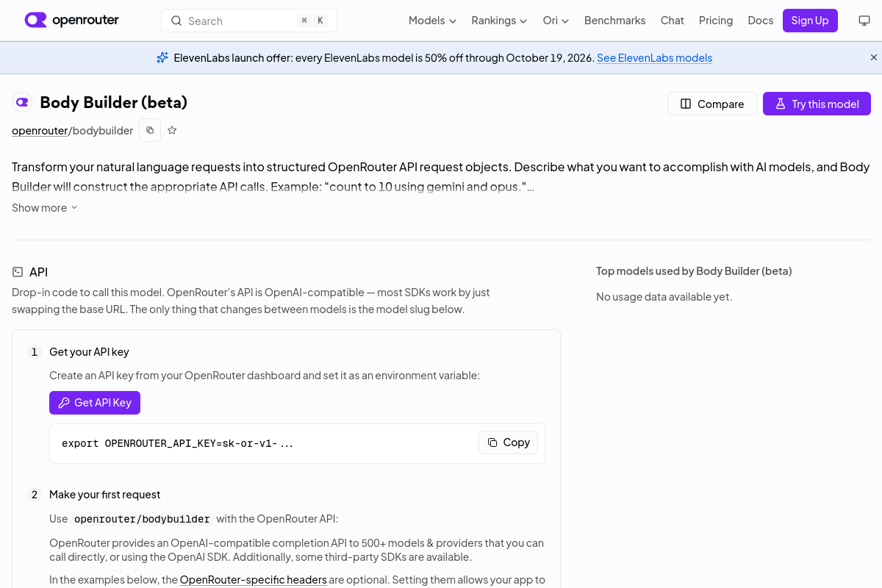This screenshot has height=588, width=882.
Task: Open the Ori dropdown menu
Action: 556,21
